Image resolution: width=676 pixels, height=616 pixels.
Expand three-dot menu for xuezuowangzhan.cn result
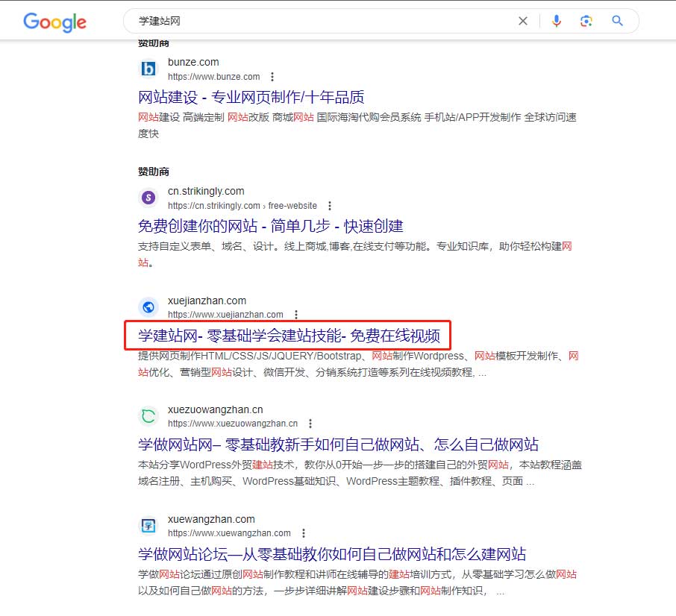click(x=310, y=424)
